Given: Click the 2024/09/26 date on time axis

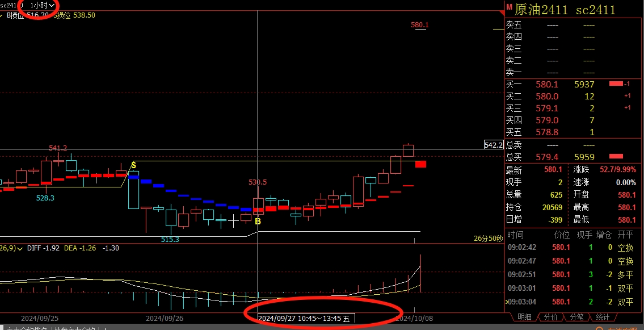Looking at the screenshot, I should (163, 318).
